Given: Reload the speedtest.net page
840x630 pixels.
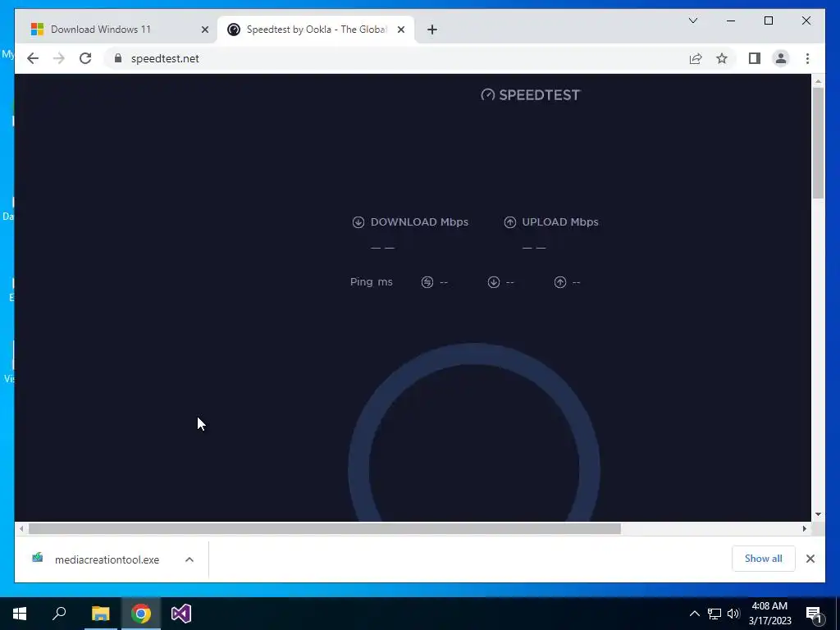Looking at the screenshot, I should pyautogui.click(x=85, y=58).
